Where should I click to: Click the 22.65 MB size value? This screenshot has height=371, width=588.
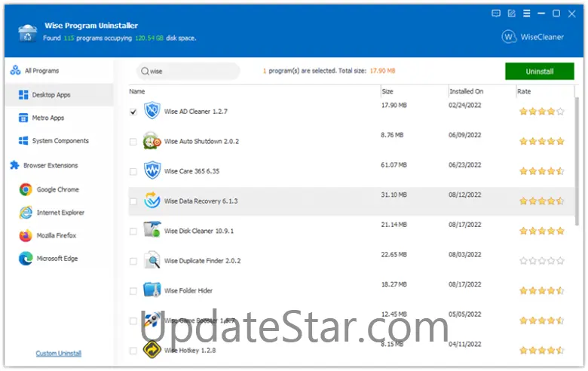394,255
